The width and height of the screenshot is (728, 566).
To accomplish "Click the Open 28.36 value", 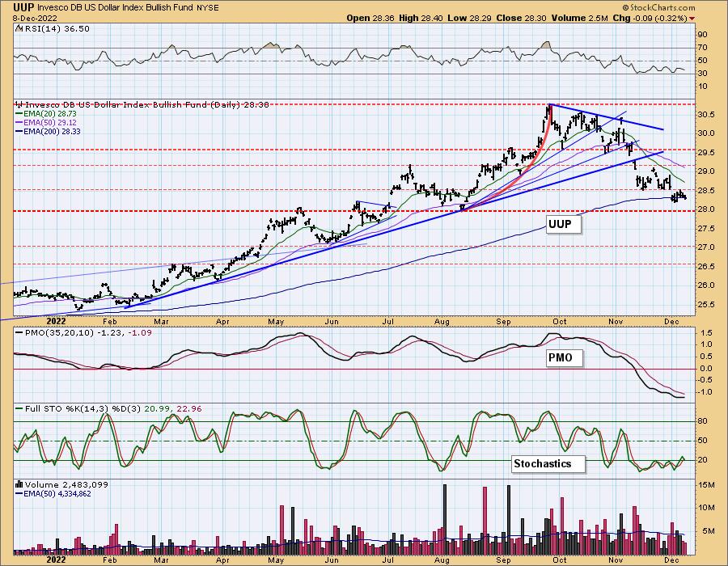I will 370,18.
